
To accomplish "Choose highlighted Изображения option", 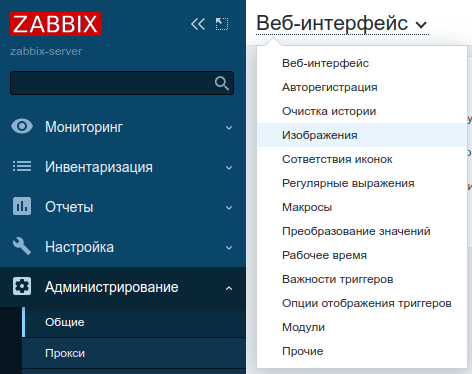I will (x=362, y=135).
